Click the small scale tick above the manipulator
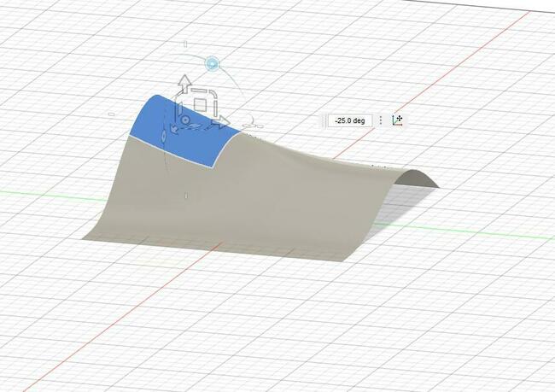 185,42
